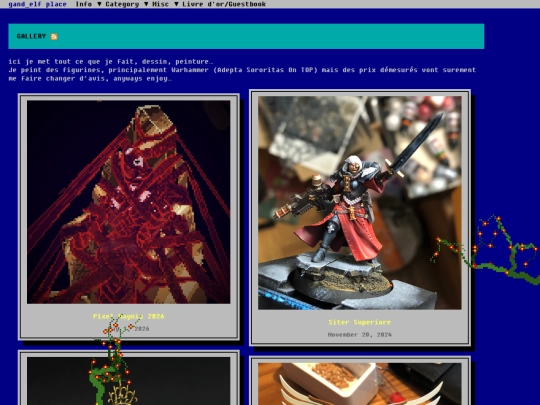Expand the Misc dropdown menu
540x405 pixels.
tap(165, 4)
